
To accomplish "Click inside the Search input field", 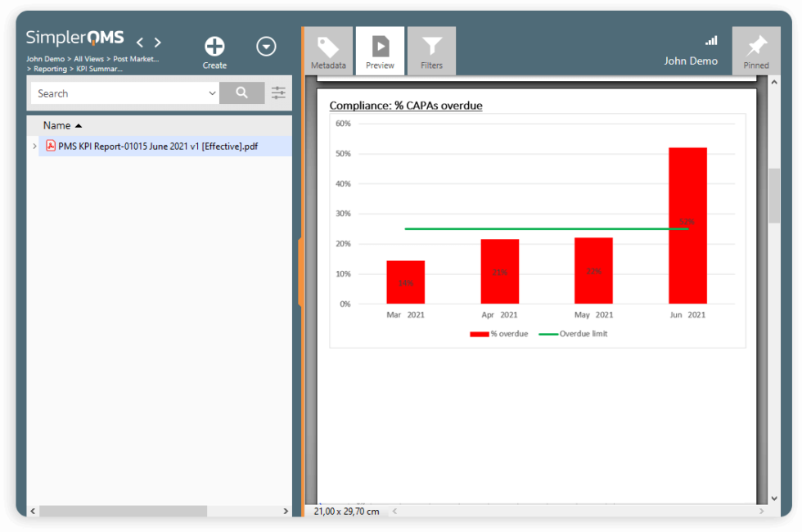I will 119,93.
